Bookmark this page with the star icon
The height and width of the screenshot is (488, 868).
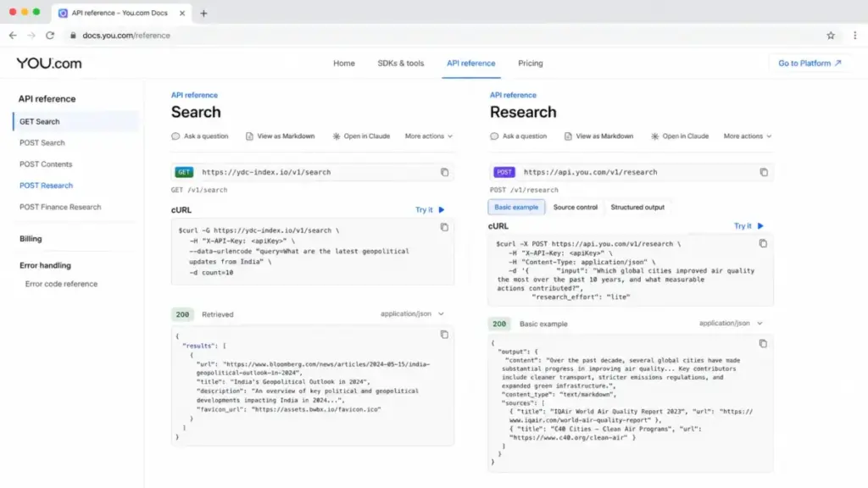click(x=831, y=36)
